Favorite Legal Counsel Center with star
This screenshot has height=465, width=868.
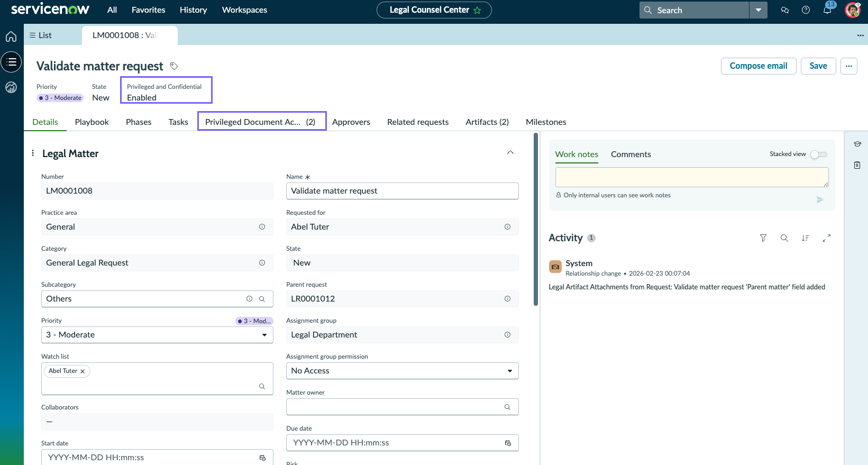click(477, 10)
